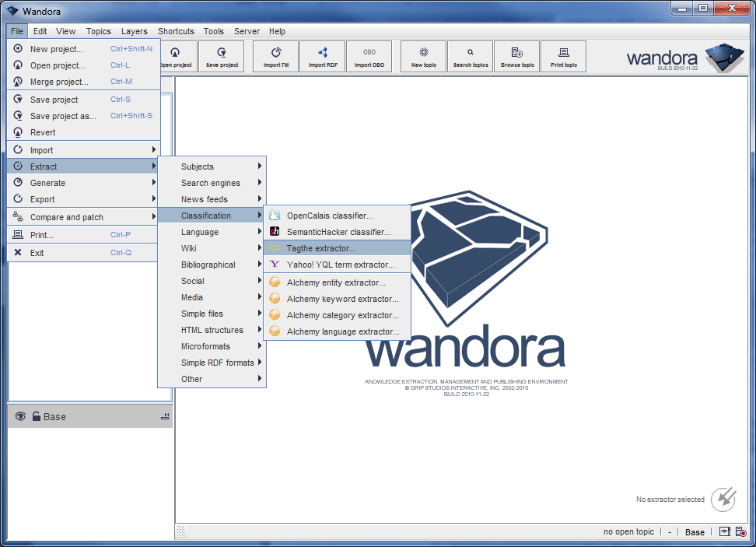Click the Import TM toolbar icon

pyautogui.click(x=276, y=56)
